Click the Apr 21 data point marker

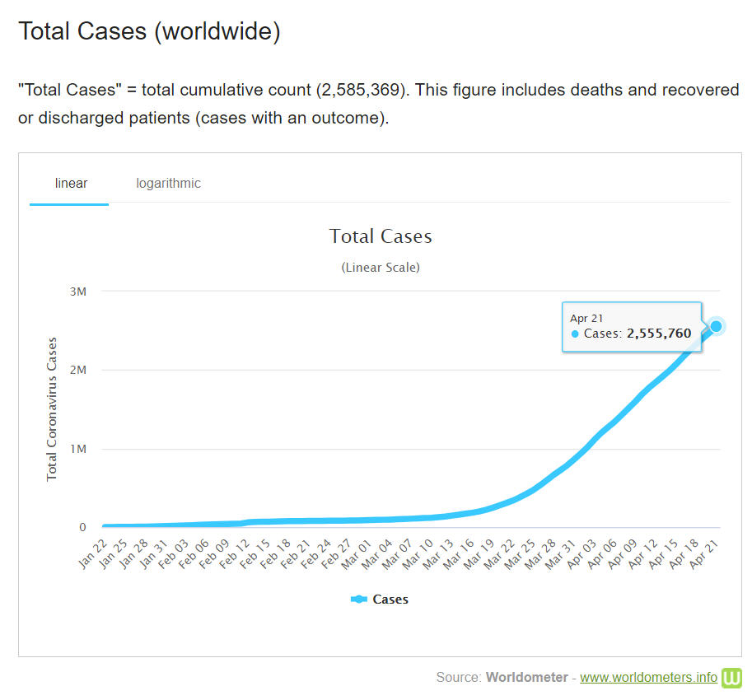[x=716, y=326]
